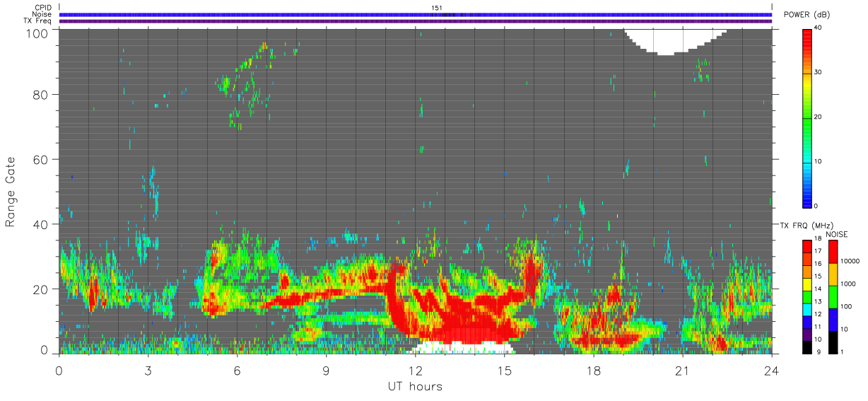Click the TX Freq label beside the purple strip
Image resolution: width=868 pixels, height=401 pixels.
(x=37, y=21)
